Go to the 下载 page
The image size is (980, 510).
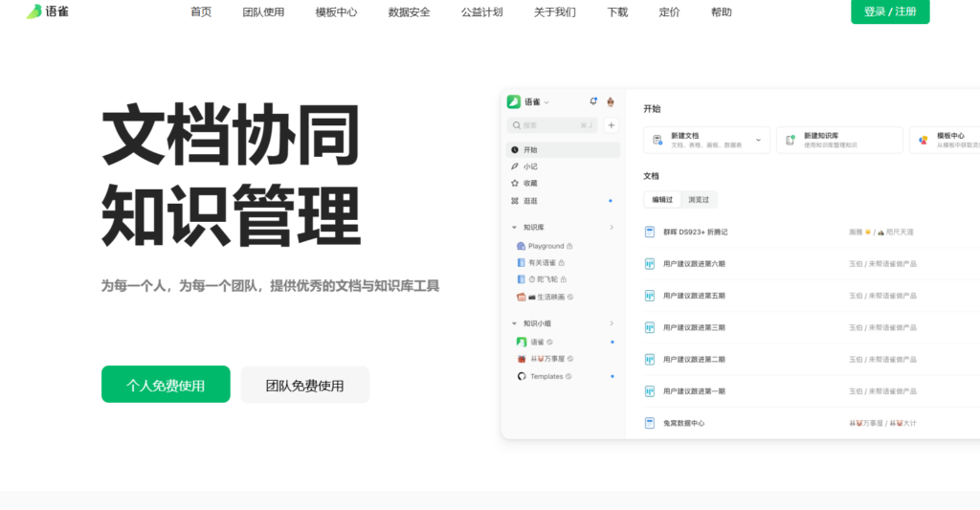point(617,11)
